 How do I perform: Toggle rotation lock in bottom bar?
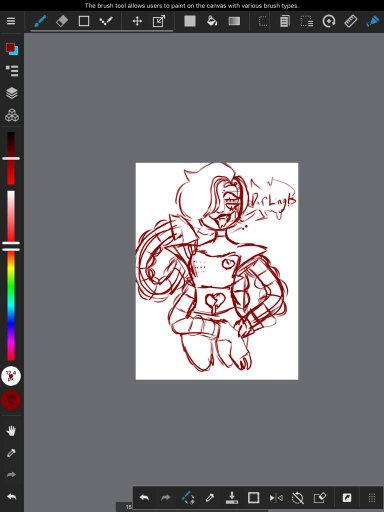(298, 498)
